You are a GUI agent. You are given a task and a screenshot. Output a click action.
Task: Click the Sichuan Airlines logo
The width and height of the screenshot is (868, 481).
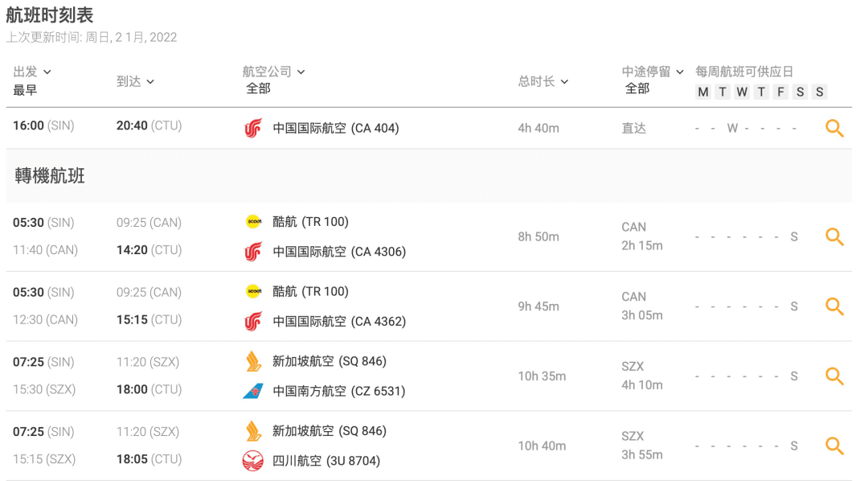(x=253, y=461)
